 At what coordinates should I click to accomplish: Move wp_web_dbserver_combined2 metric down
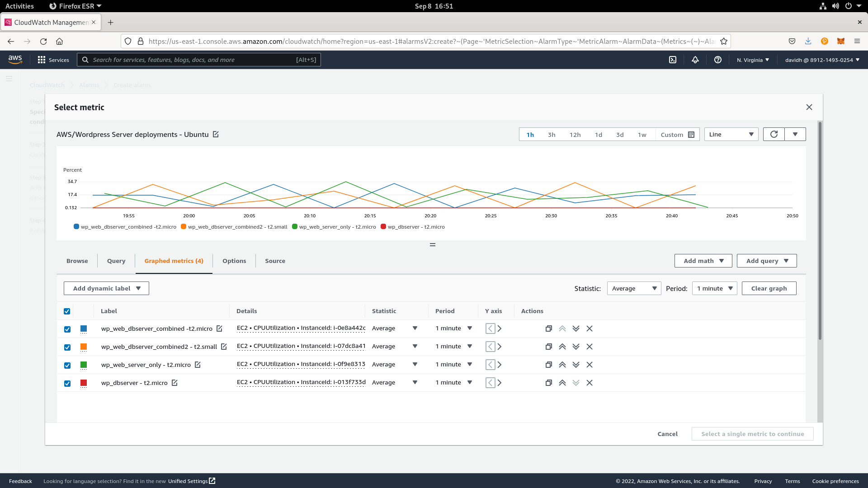(576, 347)
